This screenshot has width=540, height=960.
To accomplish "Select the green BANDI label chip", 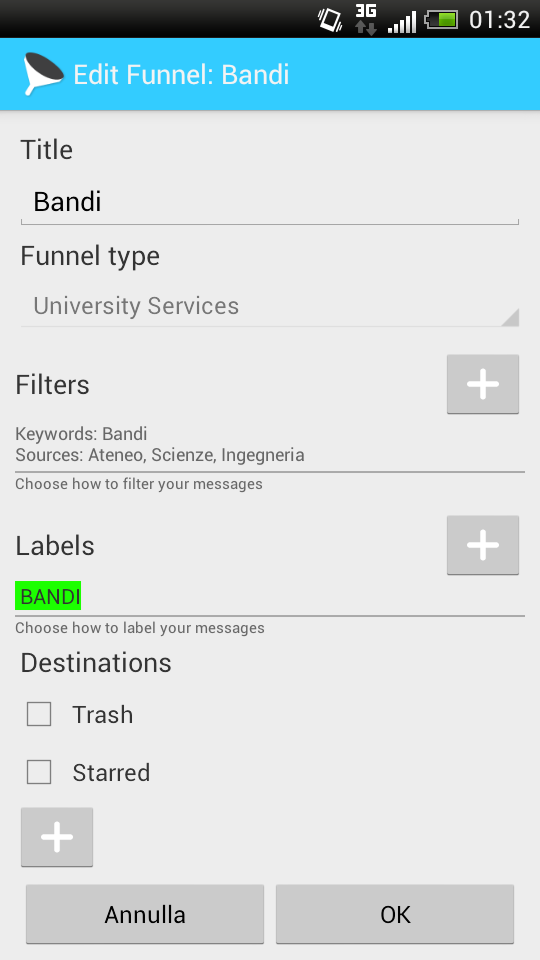I will click(48, 596).
